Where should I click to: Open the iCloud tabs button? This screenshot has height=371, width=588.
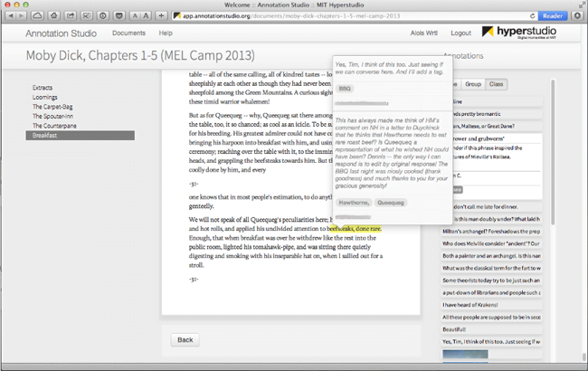37,15
